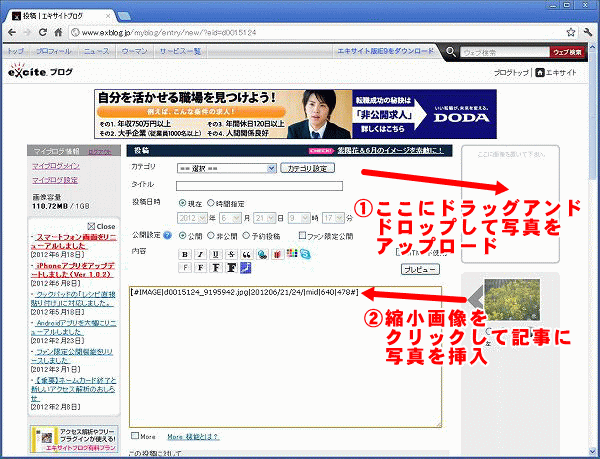Image resolution: width=600 pixels, height=459 pixels.
Task: Open the browser home page
Action: 58,33
